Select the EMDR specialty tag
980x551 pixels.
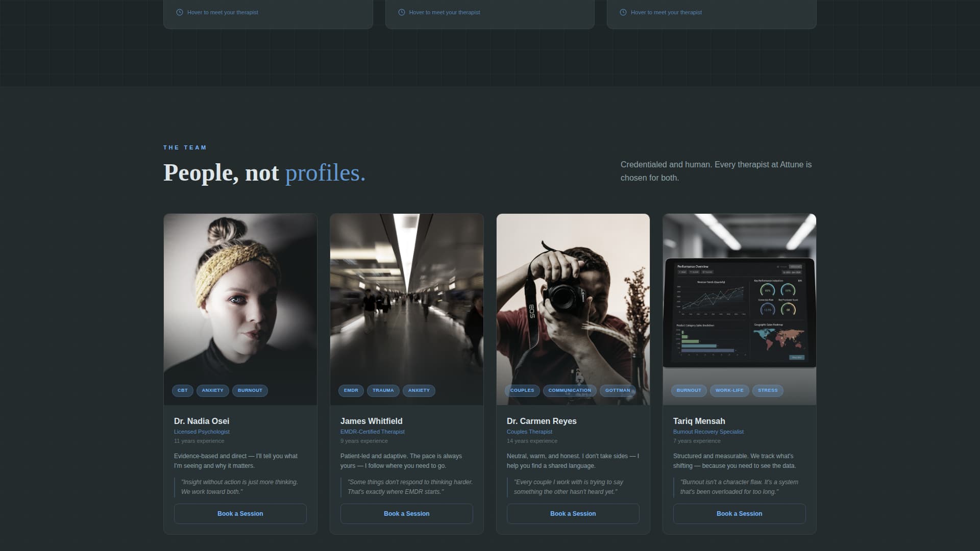351,390
